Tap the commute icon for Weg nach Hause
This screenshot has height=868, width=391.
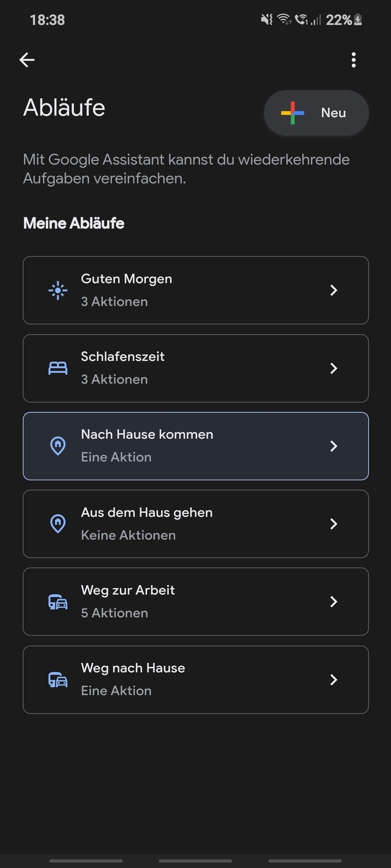pos(58,680)
